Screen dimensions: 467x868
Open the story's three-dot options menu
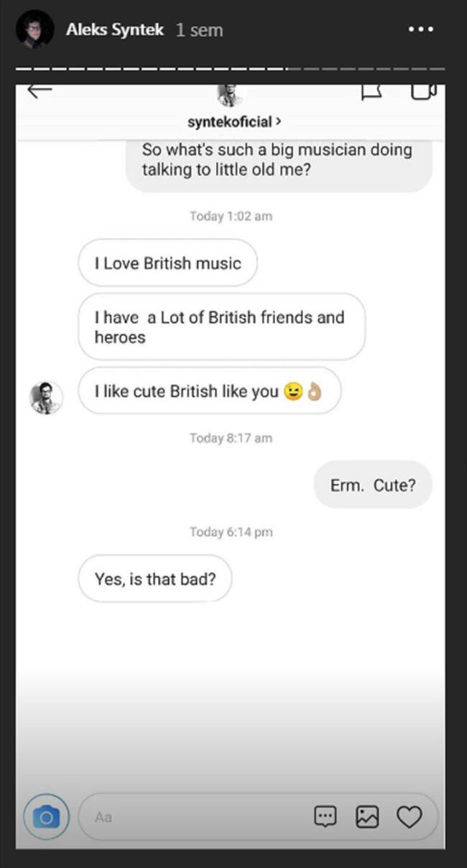tap(420, 29)
